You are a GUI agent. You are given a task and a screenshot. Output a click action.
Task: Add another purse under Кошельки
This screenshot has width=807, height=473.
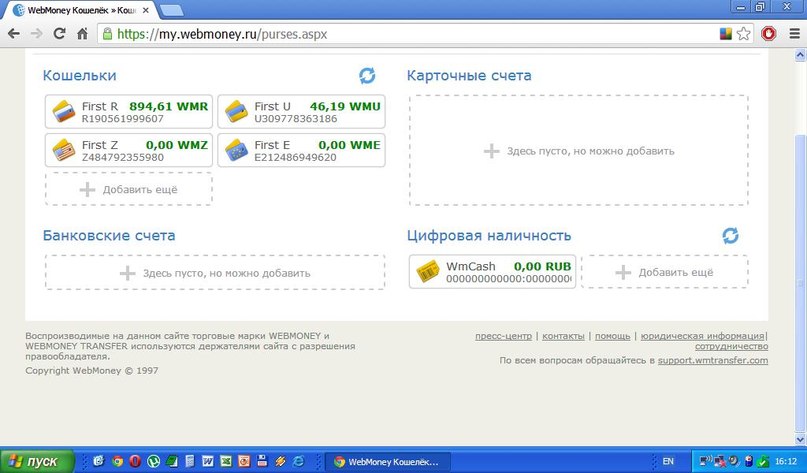tap(129, 189)
